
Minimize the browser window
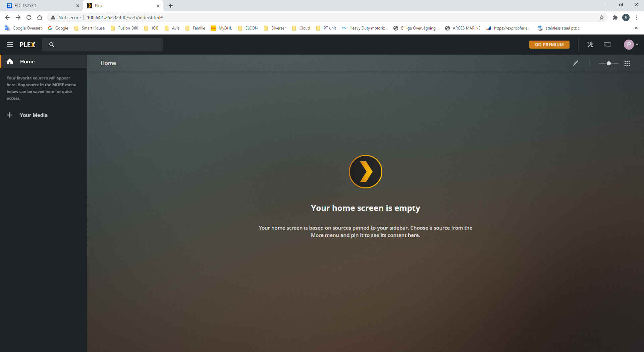coord(605,5)
